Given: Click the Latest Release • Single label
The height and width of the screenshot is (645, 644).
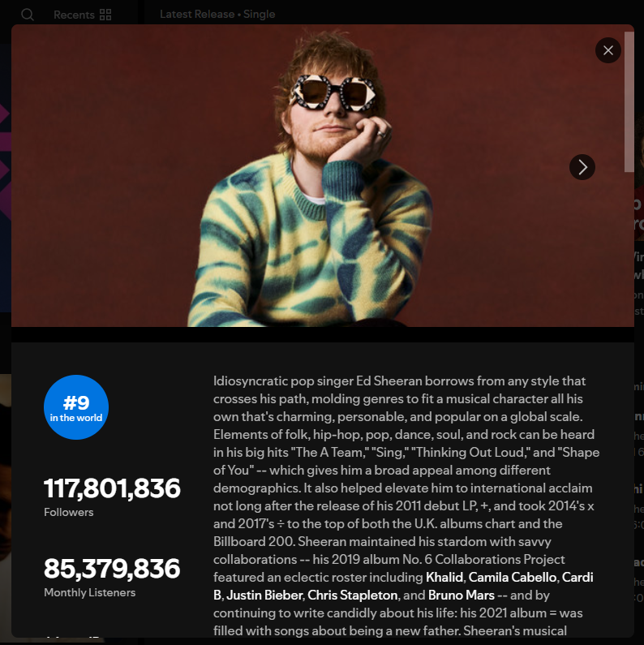Looking at the screenshot, I should click(217, 14).
